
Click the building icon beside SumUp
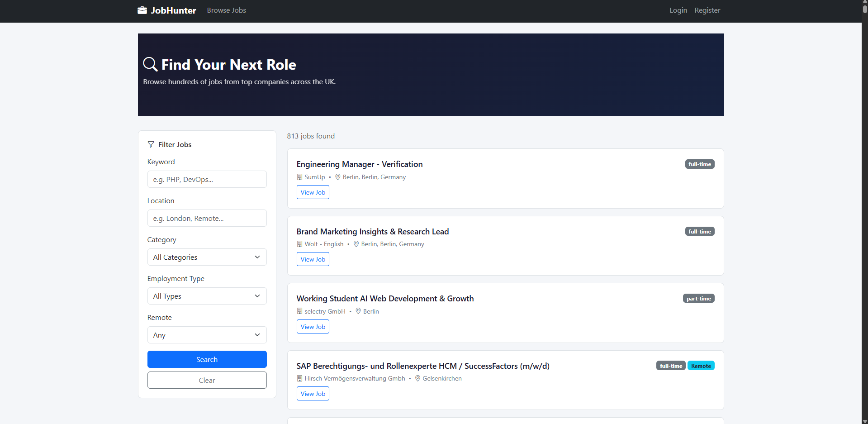click(299, 177)
